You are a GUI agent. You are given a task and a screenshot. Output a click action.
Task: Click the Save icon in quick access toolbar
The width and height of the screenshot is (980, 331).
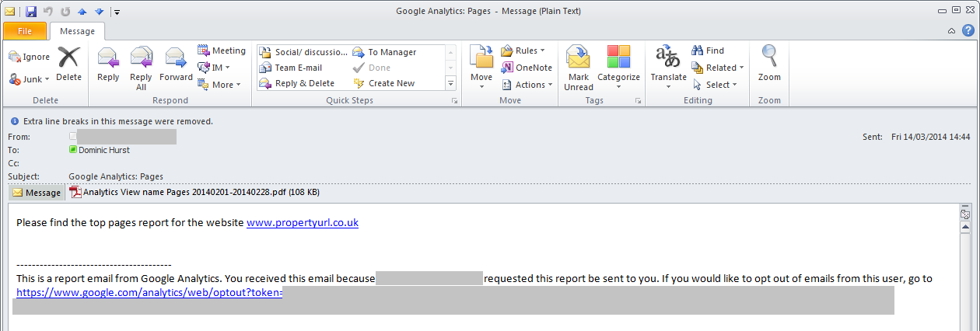pyautogui.click(x=31, y=12)
